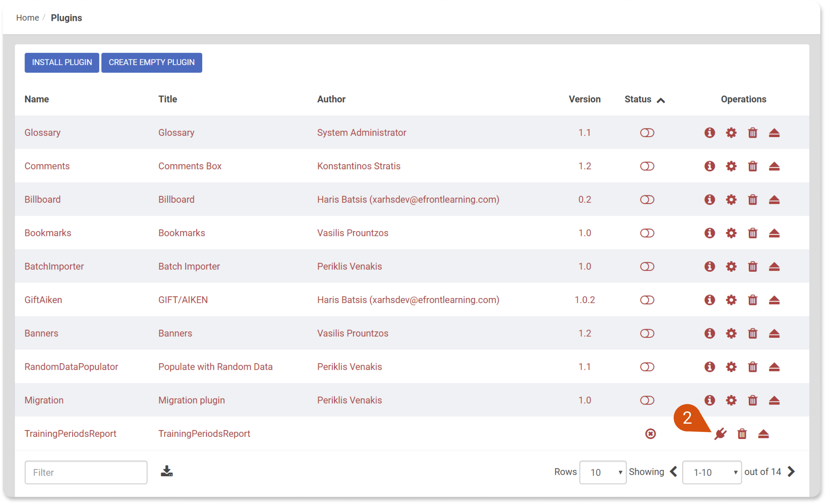Click the Create Empty Plugin button
The width and height of the screenshot is (826, 504).
[152, 63]
